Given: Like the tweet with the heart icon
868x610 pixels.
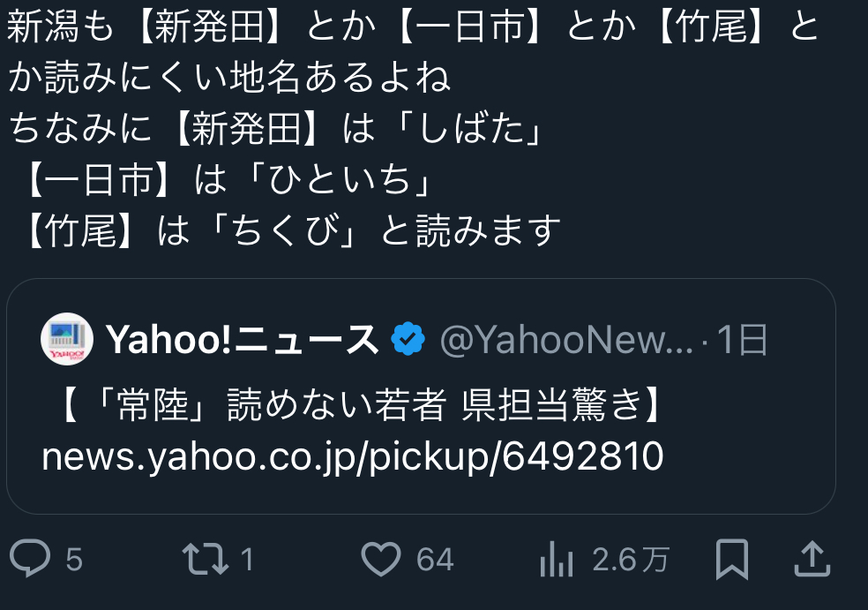Looking at the screenshot, I should pos(381,559).
